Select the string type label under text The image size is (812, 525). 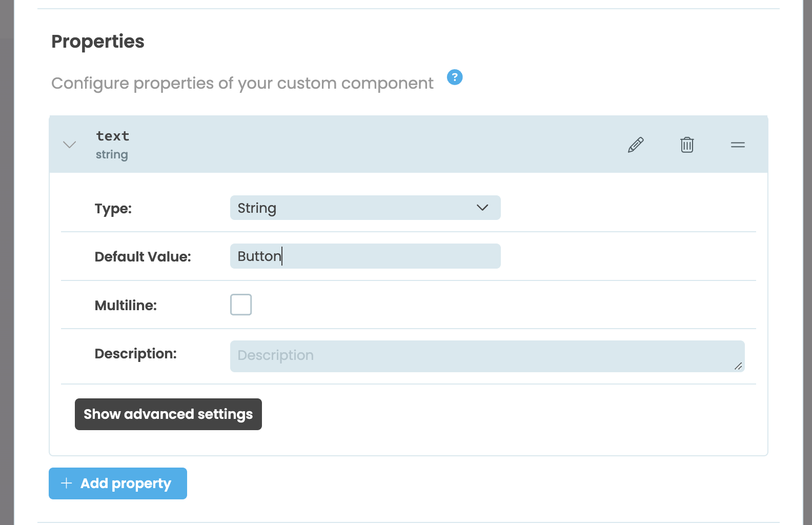(x=112, y=154)
